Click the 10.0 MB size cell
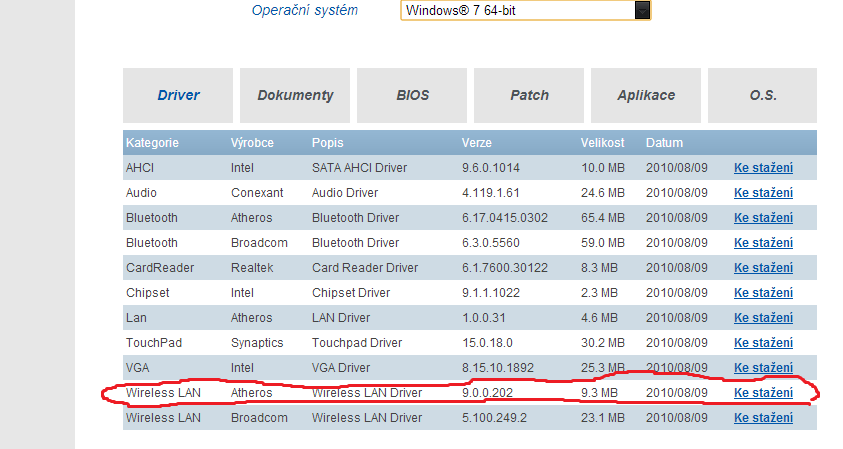 point(603,168)
